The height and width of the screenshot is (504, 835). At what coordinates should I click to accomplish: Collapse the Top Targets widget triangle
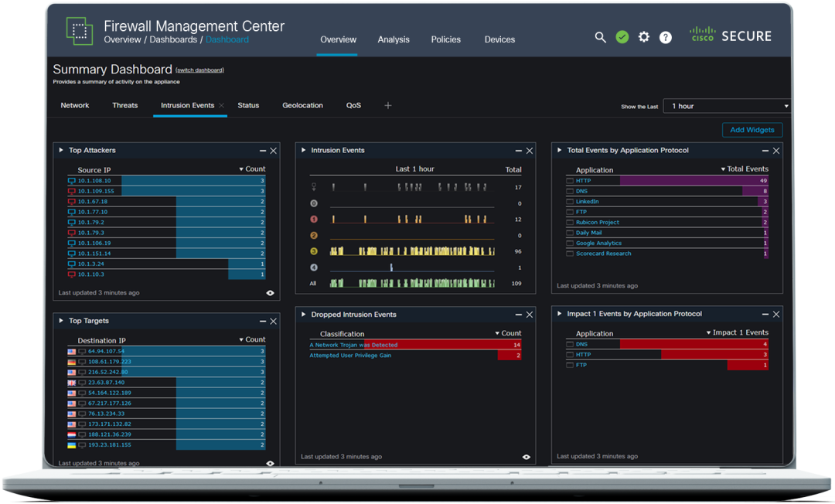pyautogui.click(x=61, y=321)
